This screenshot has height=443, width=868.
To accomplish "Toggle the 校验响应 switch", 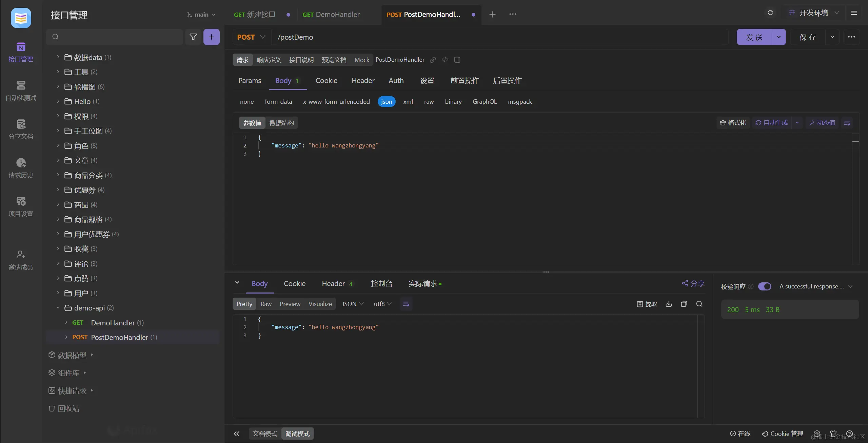I will 765,286.
